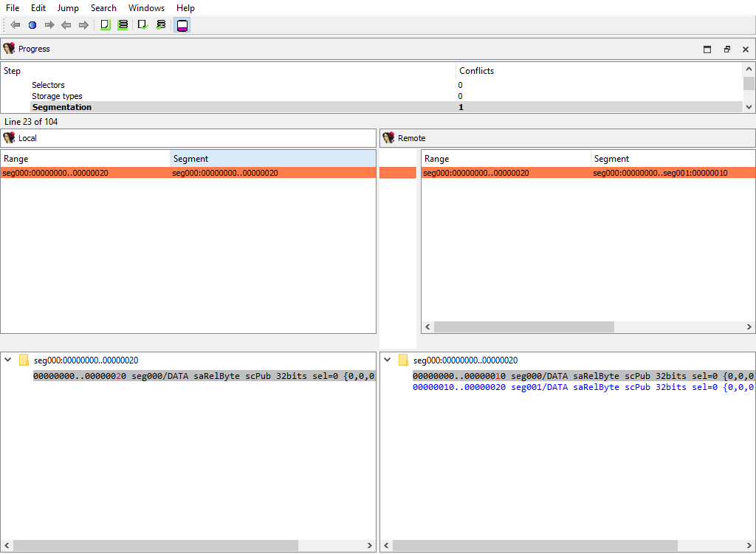
Task: Select the blue seg001/DATA line in Remote details
Action: [583, 387]
